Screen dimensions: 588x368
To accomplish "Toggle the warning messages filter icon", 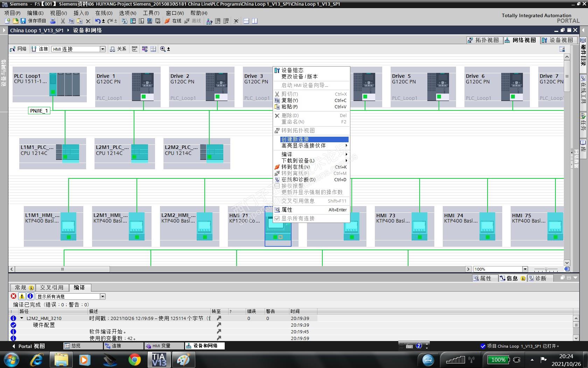I will click(22, 297).
